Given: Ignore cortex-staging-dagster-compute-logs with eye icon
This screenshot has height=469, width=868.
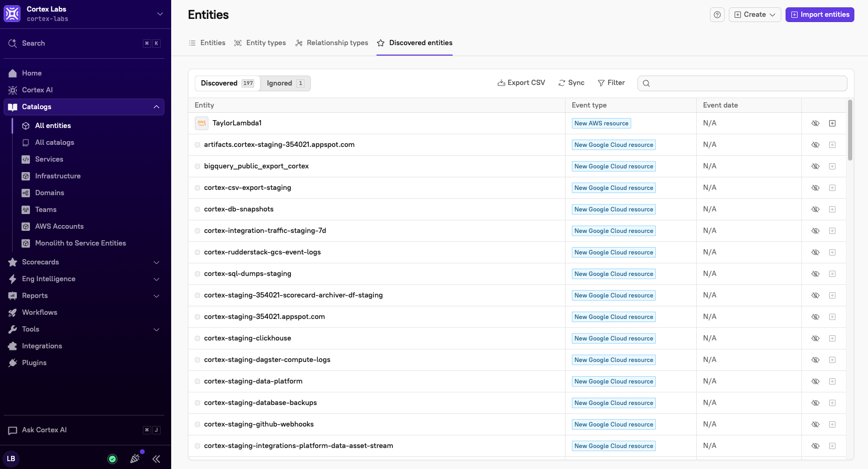Looking at the screenshot, I should (815, 360).
